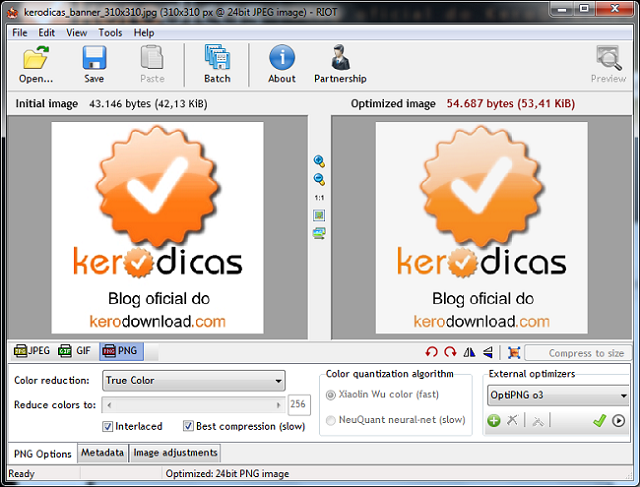The width and height of the screenshot is (640, 487).
Task: Zoom out using the magnifier minus icon
Action: click(x=319, y=179)
